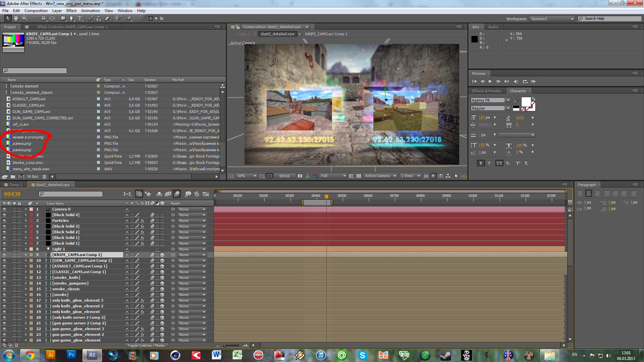Select the Clone Stamp tool
The image size is (644, 362).
99,18
